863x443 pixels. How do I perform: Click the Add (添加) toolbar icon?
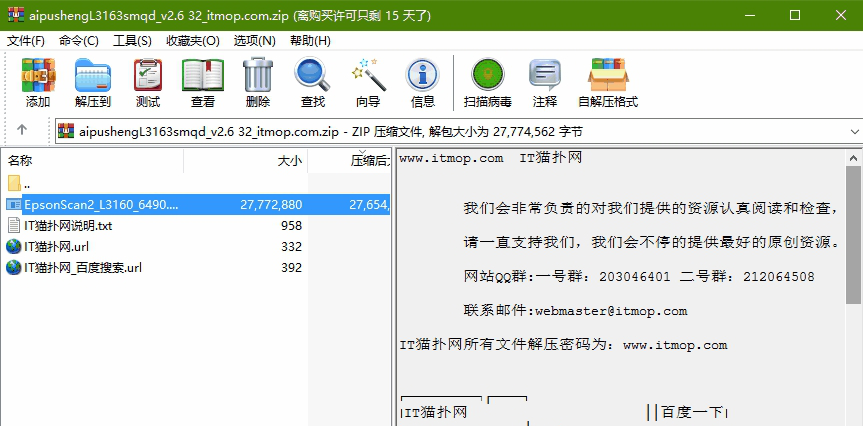click(x=38, y=76)
